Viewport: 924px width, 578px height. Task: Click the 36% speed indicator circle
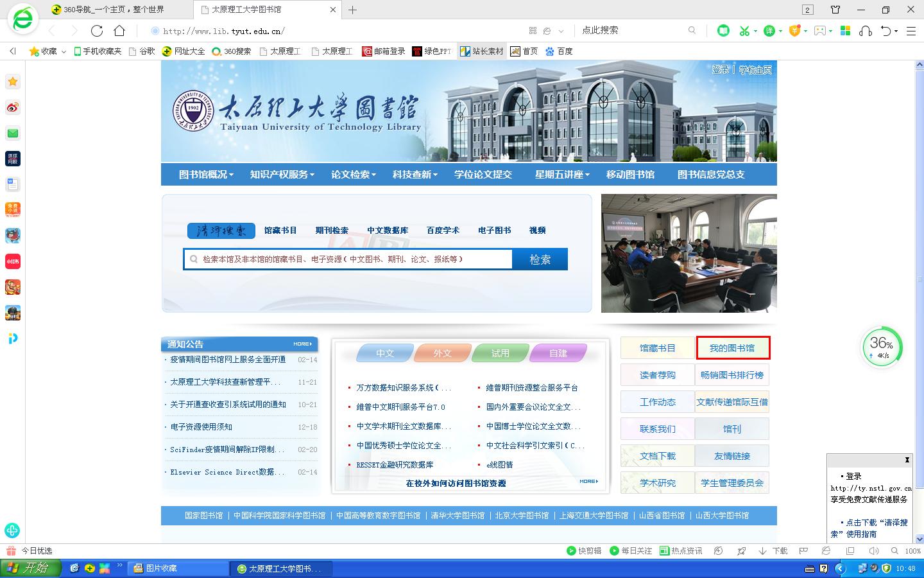tap(882, 347)
